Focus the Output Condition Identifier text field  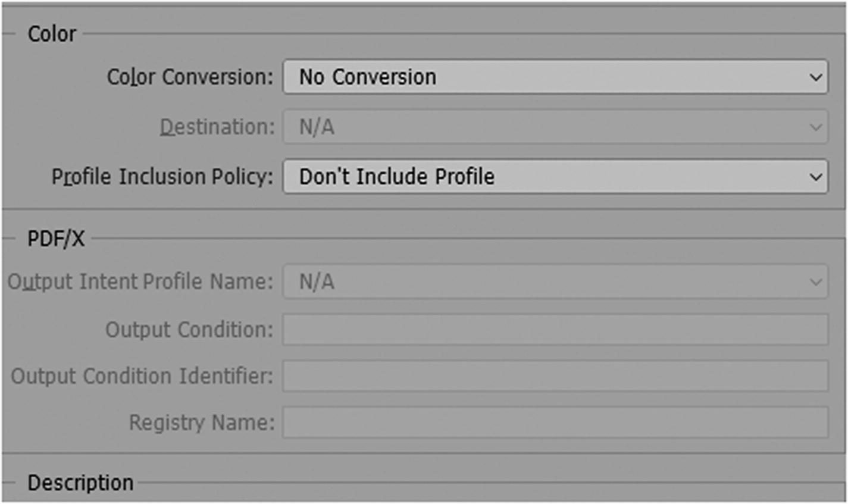(x=555, y=376)
